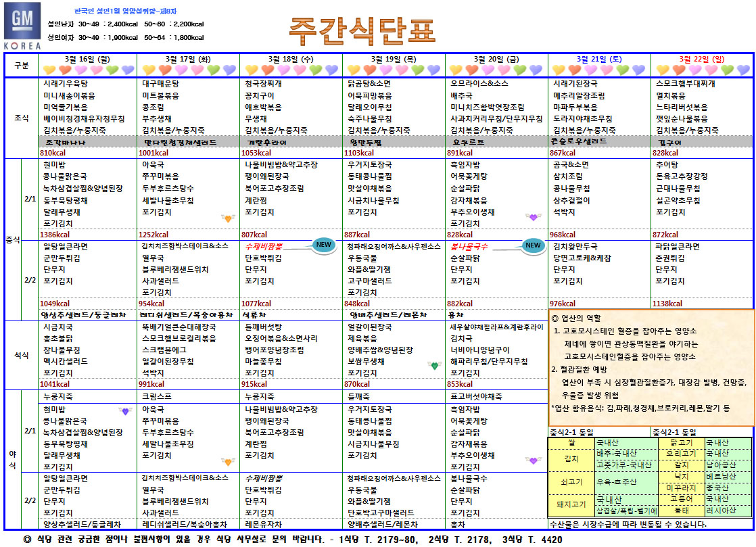Click the NEW badge beside 봄나물국수

tap(534, 246)
